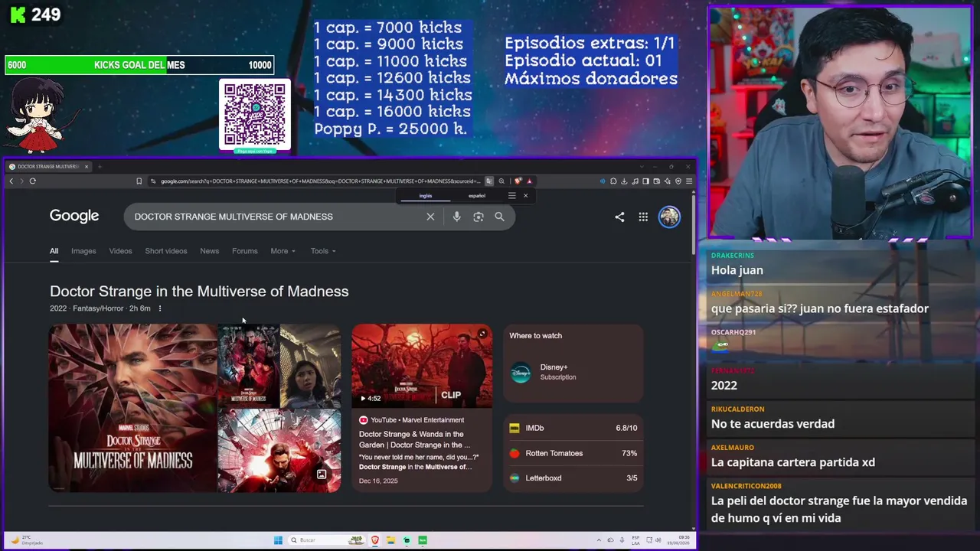The image size is (980, 551).
Task: Open the America Chavez still image
Action: (310, 366)
